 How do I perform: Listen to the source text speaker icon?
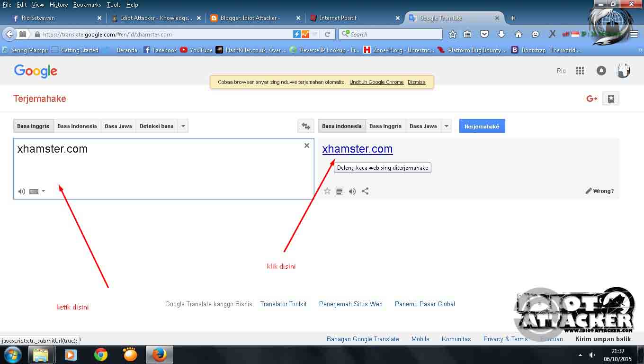coord(21,191)
